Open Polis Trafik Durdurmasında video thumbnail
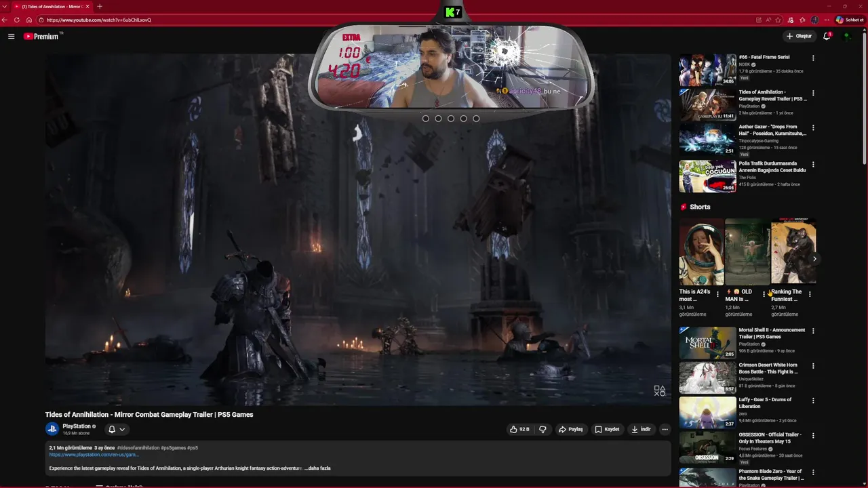868x488 pixels. [707, 176]
